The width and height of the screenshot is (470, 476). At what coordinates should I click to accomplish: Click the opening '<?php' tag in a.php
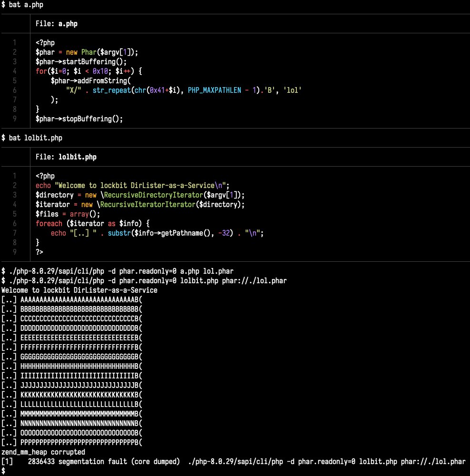pos(45,43)
